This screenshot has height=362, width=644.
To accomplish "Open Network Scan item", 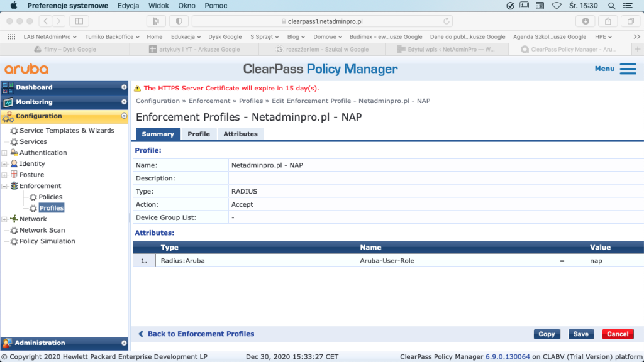I will coord(42,230).
